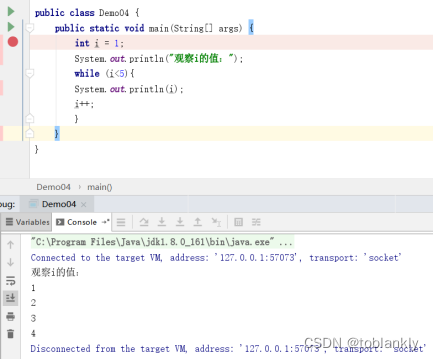This screenshot has height=360, width=434.
Task: Click the print console output icon
Action: tap(11, 316)
